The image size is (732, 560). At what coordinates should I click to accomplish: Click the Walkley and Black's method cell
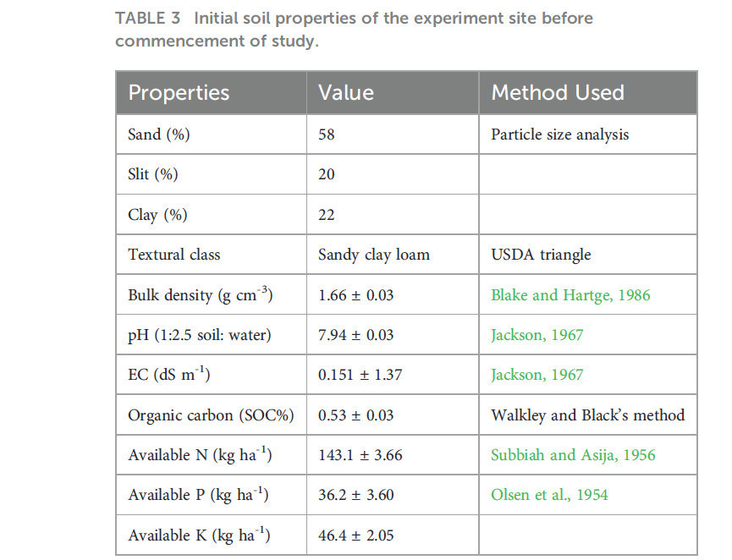coord(588,415)
